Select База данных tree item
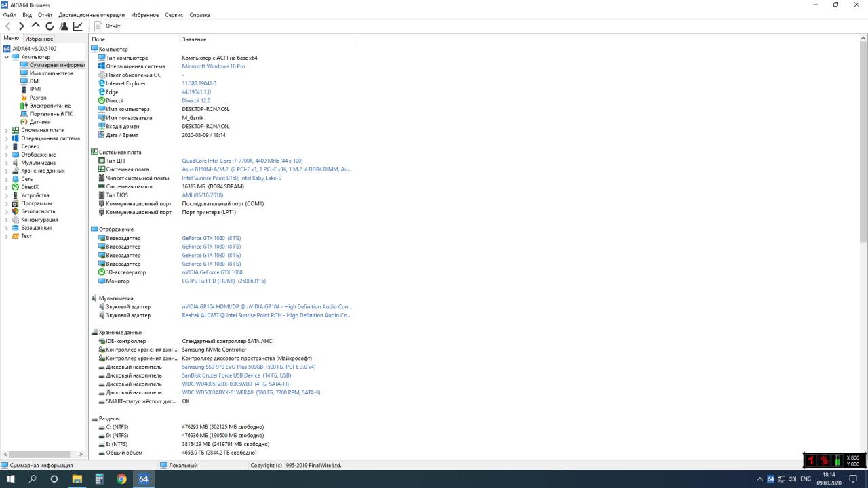The width and height of the screenshot is (868, 488). tap(36, 228)
